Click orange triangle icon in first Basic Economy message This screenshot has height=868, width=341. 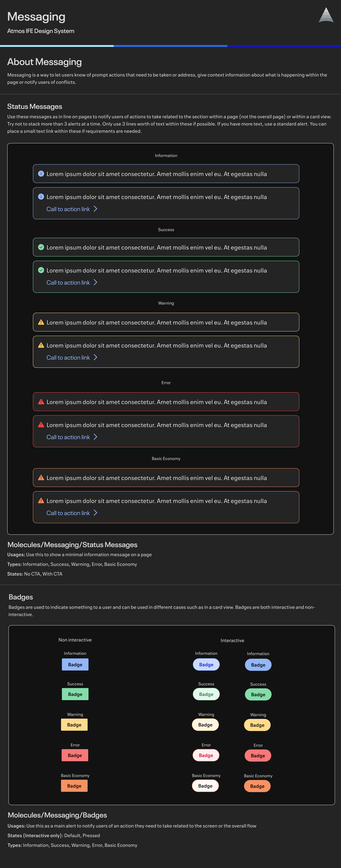coord(41,477)
